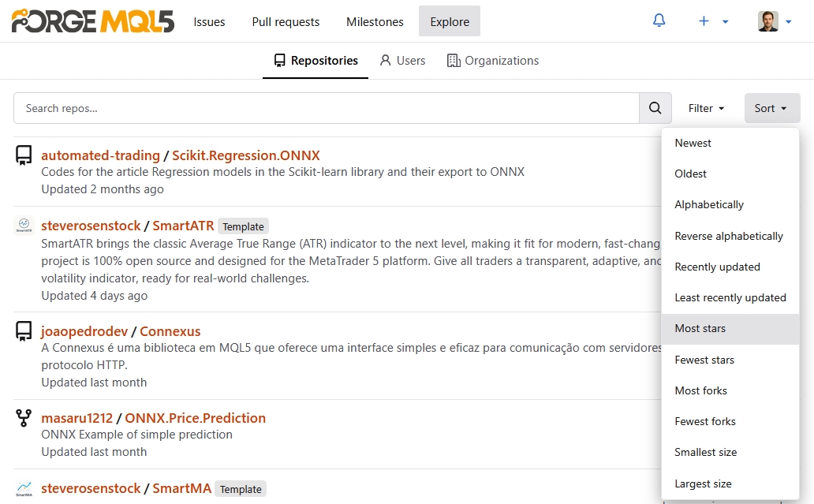
Task: Switch to the Users tab
Action: pyautogui.click(x=402, y=61)
